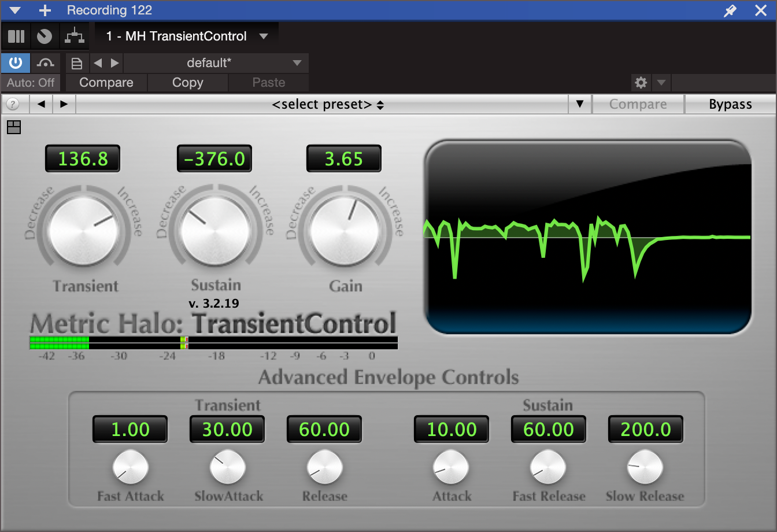
Task: Click the Sustain Attack value 10.00
Action: 452,430
